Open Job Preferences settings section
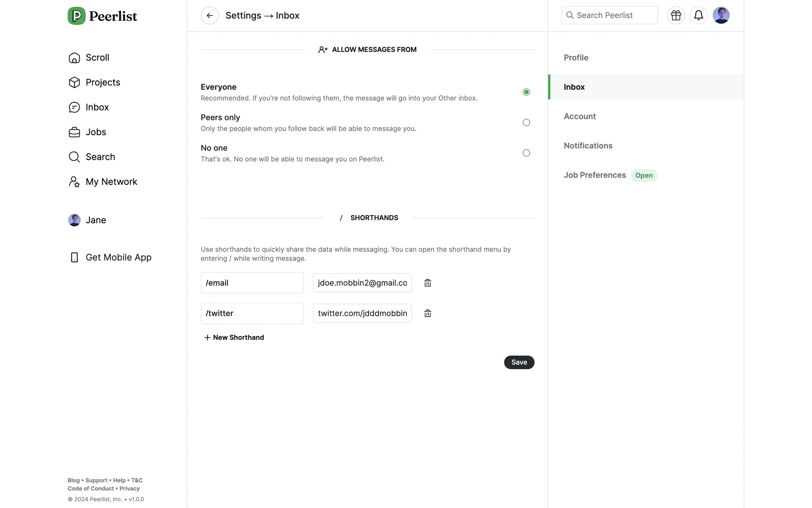The image size is (812, 508). click(x=595, y=175)
